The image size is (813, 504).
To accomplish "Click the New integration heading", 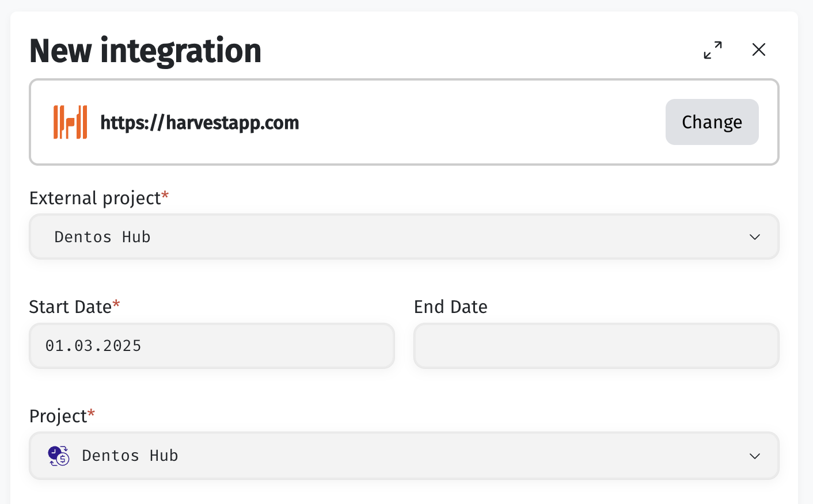I will (x=145, y=51).
